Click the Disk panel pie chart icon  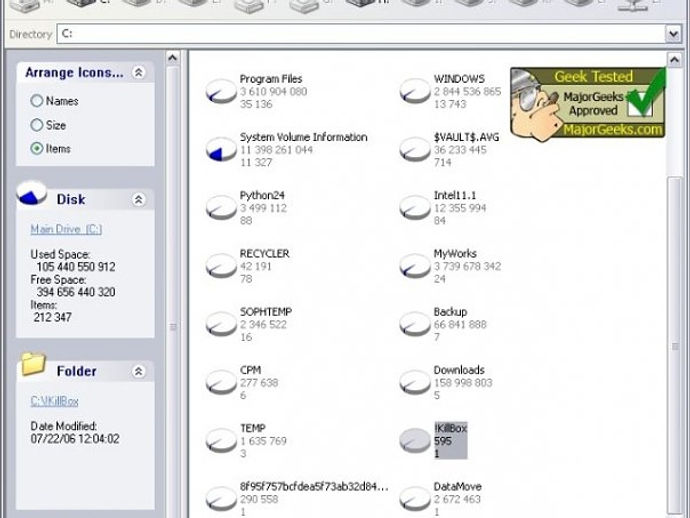tap(32, 194)
